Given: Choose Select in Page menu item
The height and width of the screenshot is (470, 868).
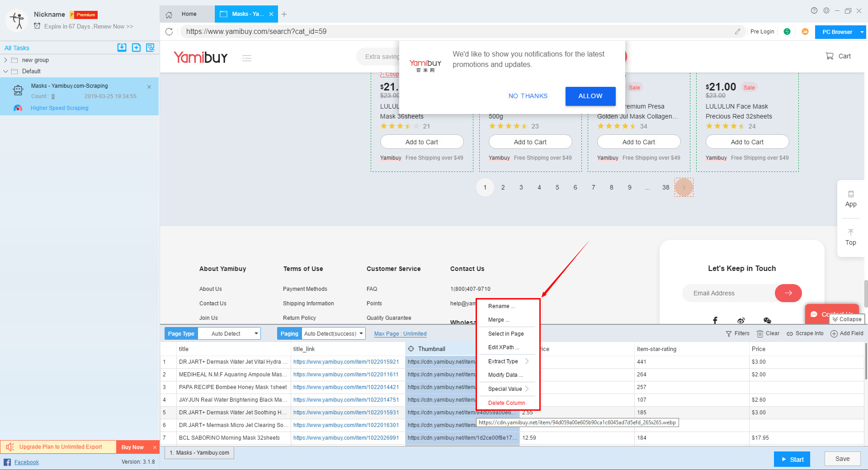Looking at the screenshot, I should click(x=506, y=334).
